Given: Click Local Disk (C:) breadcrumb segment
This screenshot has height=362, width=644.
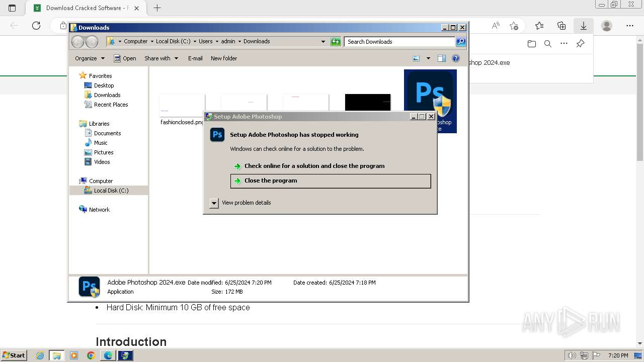Looking at the screenshot, I should pos(173,42).
